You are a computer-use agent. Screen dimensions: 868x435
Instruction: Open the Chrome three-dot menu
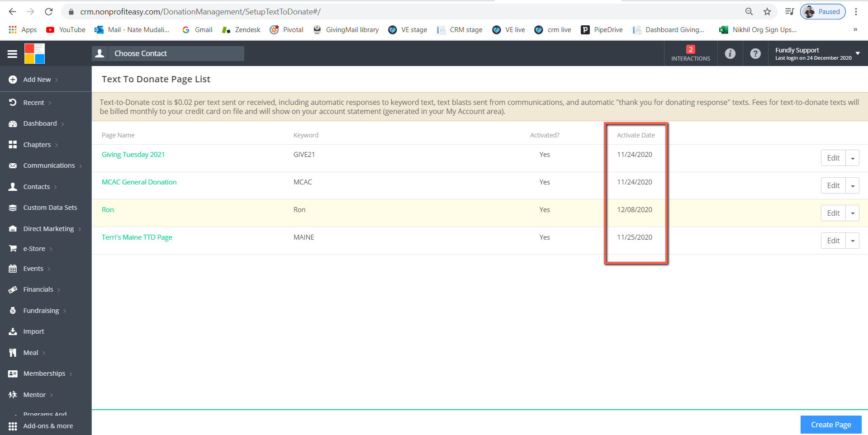click(856, 12)
